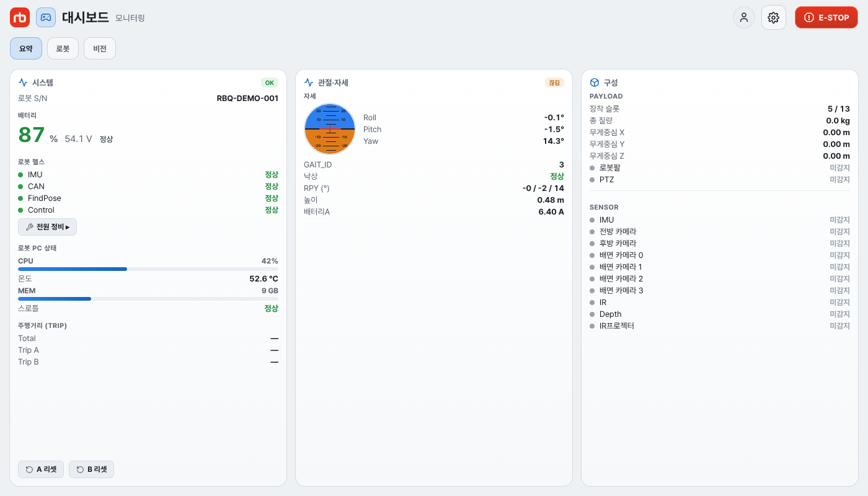Click the battery voltage 54.1 V
Viewport: 868px width, 496px height.
click(78, 139)
